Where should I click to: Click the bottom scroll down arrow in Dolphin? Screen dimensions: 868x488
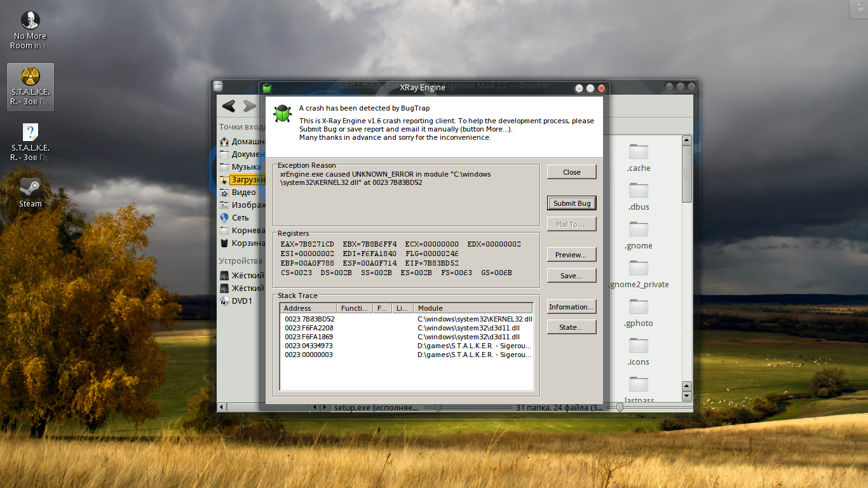686,396
